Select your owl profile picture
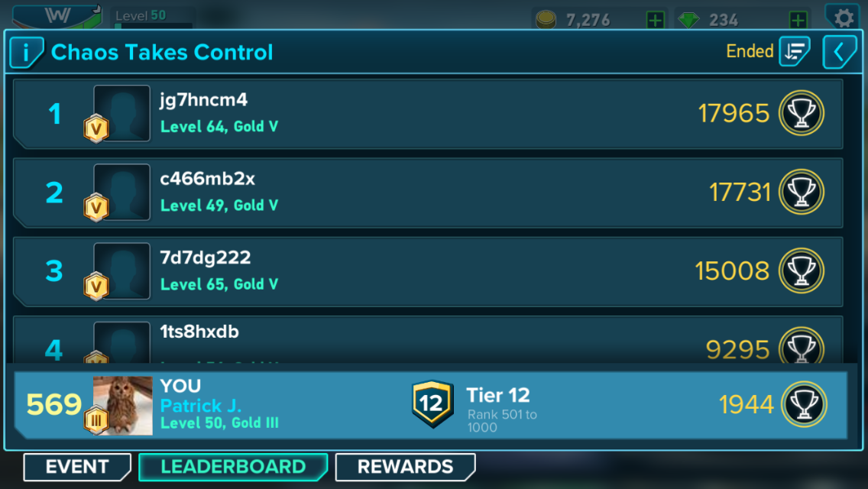 click(122, 406)
